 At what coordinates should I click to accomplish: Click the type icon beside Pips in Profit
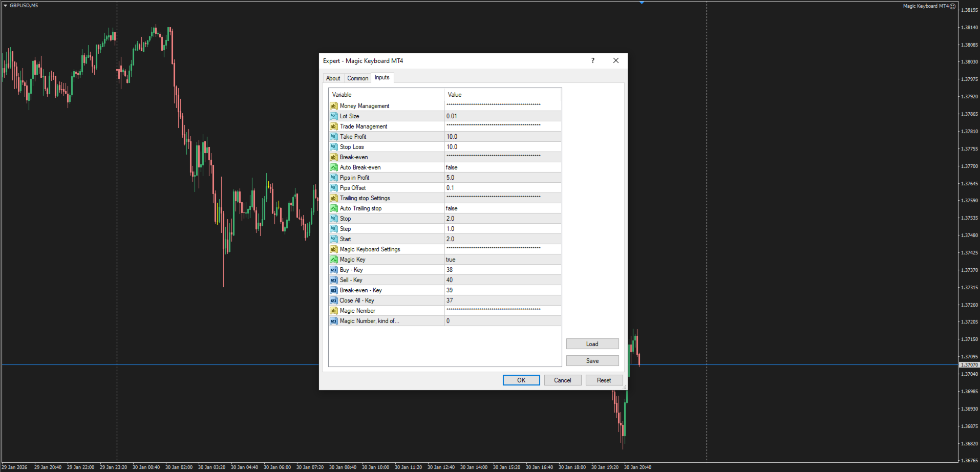[x=333, y=178]
